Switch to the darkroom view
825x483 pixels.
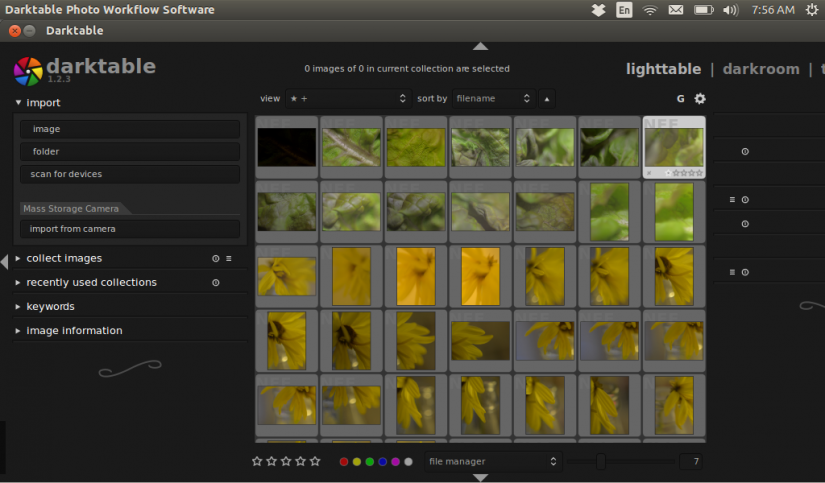761,69
